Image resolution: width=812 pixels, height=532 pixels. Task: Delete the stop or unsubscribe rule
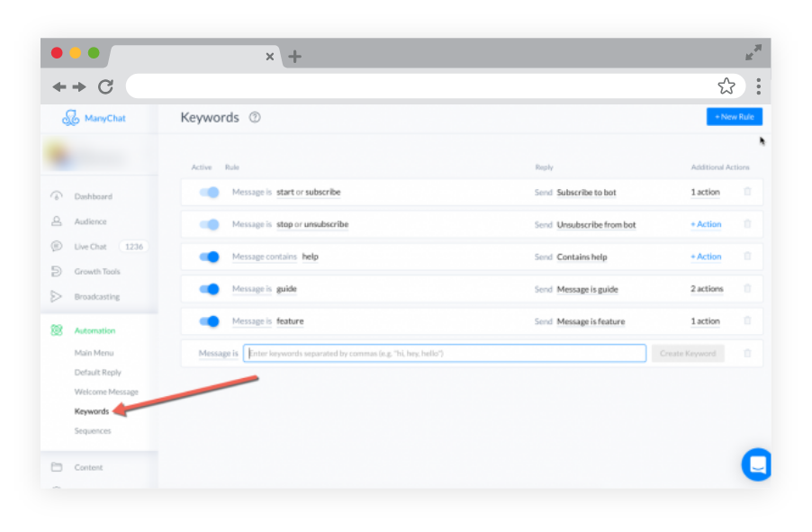747,224
